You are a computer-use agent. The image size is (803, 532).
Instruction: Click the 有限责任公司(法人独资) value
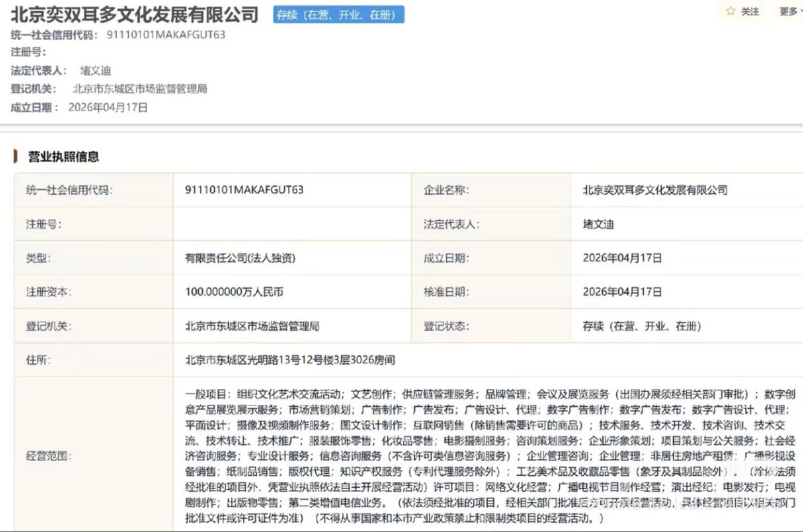tap(240, 258)
